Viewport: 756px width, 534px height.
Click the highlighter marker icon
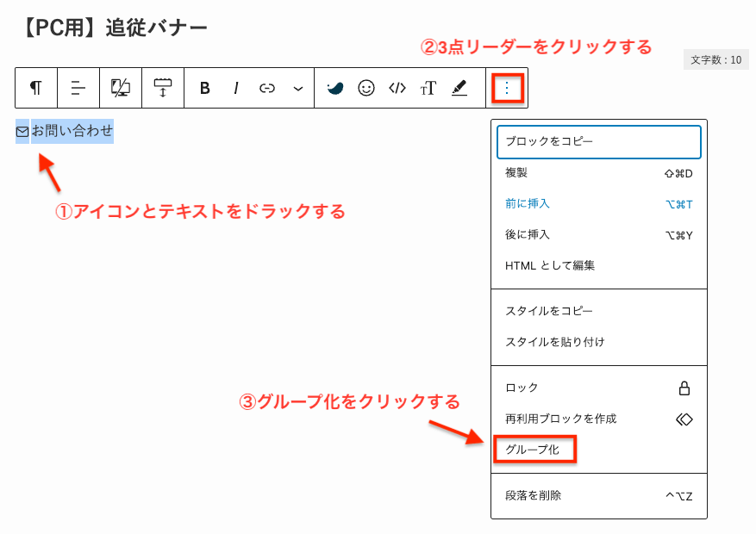tap(459, 88)
